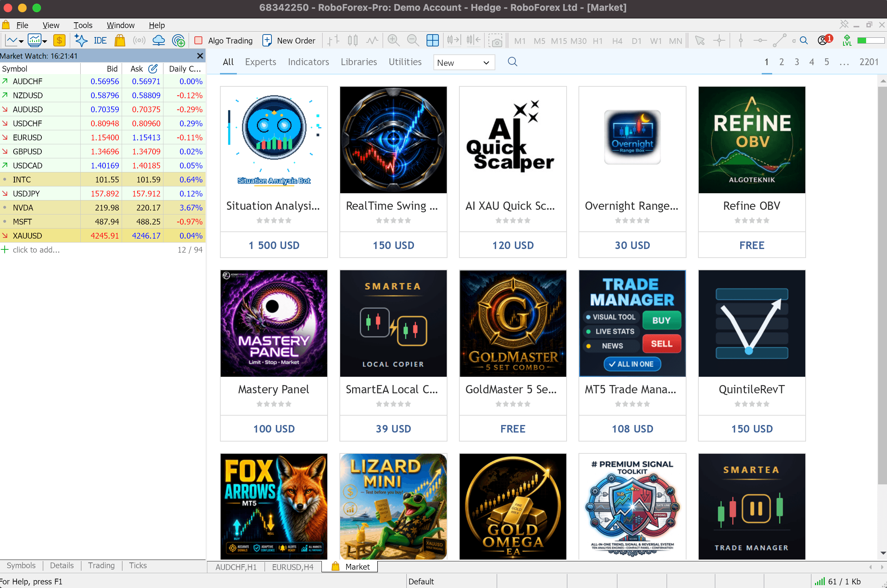887x588 pixels.
Task: Click the Tile Windows grid icon
Action: (x=432, y=40)
